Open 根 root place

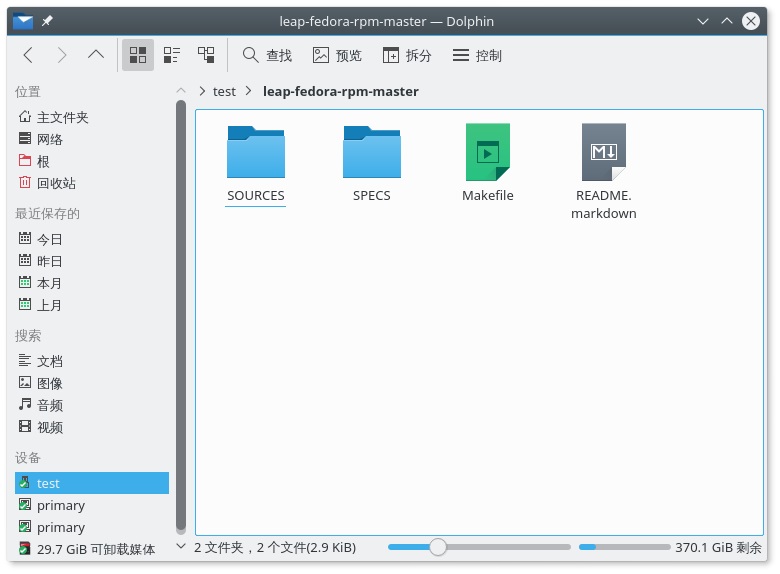(92, 161)
